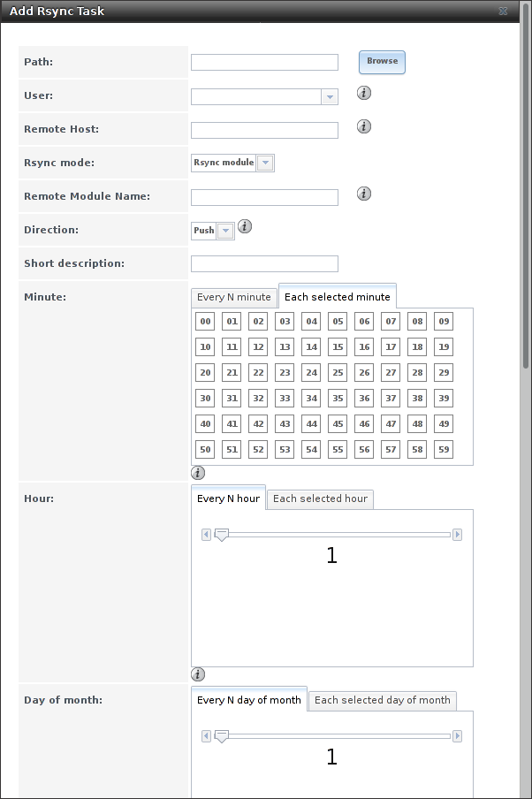Switch to the Every N minute tab
532x799 pixels.
coord(234,297)
